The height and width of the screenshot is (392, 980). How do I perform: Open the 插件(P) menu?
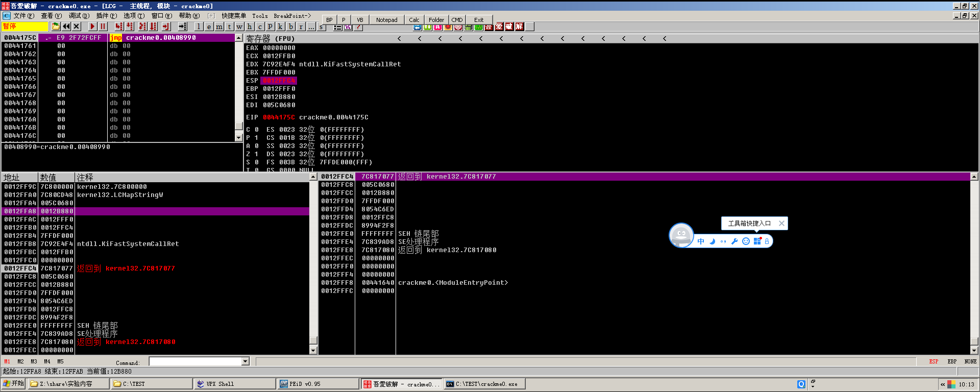tap(106, 16)
